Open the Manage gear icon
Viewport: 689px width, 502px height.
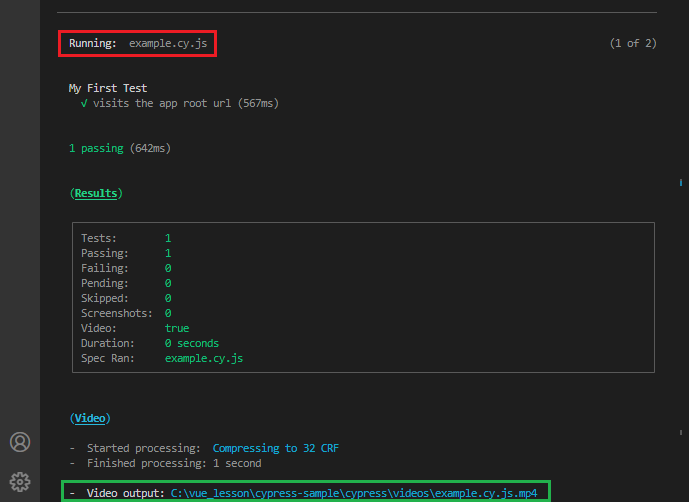(20, 482)
